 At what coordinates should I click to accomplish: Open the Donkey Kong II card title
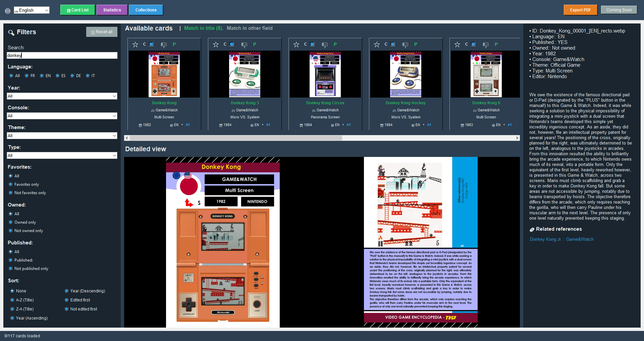486,103
